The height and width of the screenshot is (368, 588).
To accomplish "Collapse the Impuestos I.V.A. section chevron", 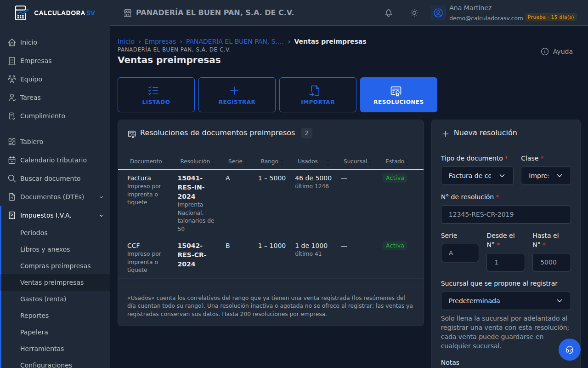I will 102,215.
